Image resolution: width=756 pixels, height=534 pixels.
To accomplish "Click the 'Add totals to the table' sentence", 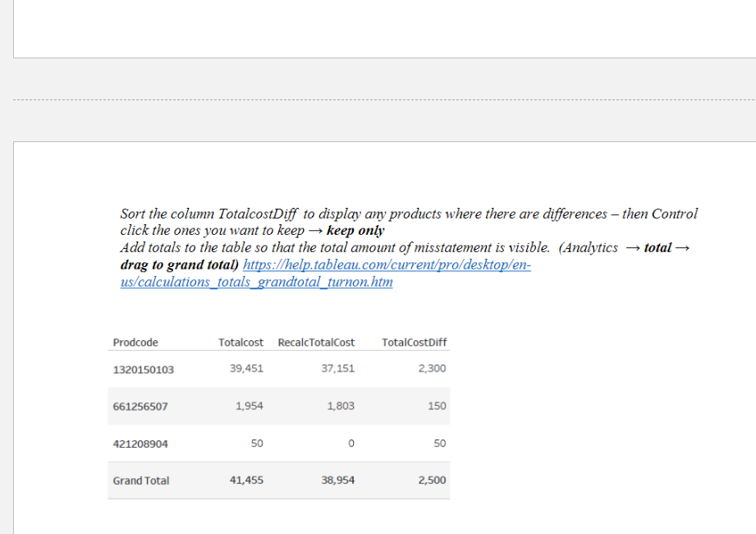I will coord(335,248).
